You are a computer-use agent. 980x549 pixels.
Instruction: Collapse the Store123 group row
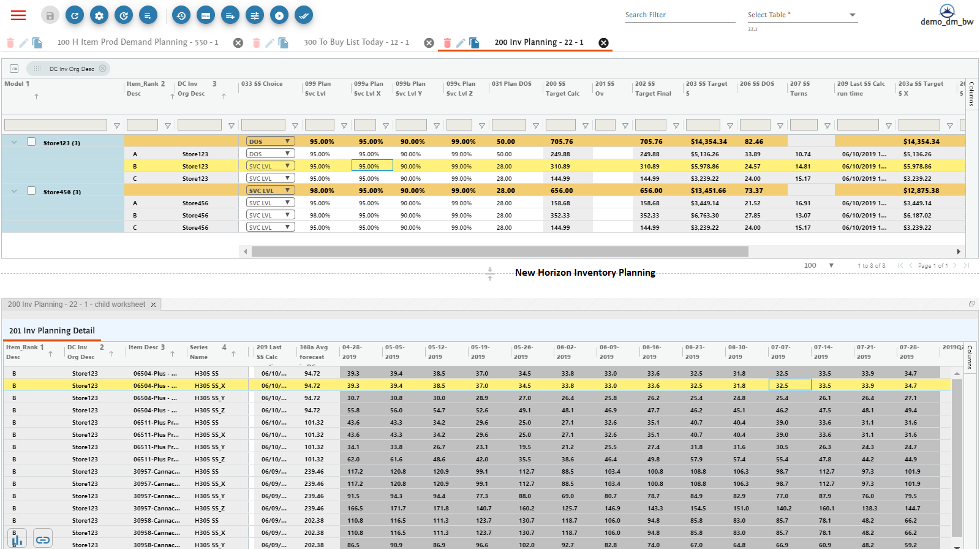tap(14, 142)
